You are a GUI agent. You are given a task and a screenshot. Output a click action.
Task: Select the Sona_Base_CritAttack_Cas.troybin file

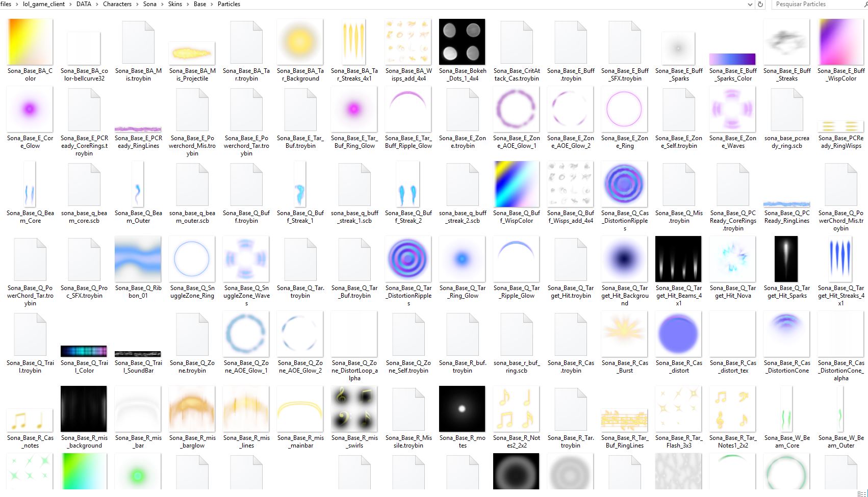(516, 42)
